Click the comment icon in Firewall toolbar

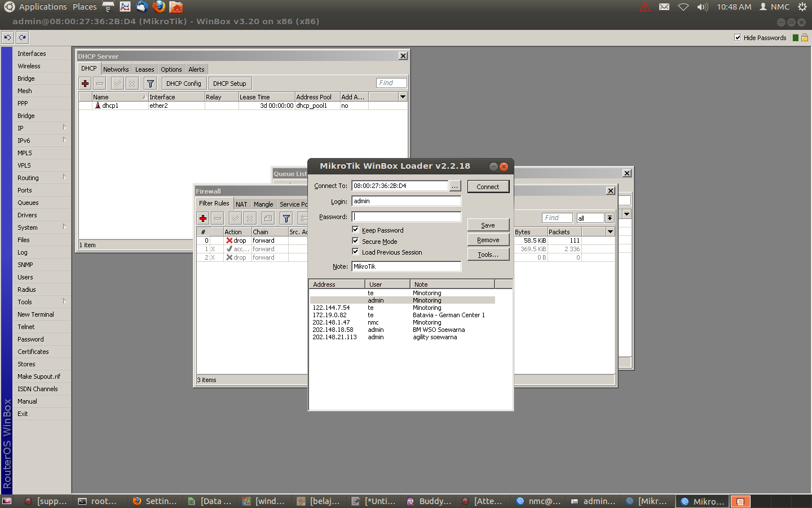(268, 218)
